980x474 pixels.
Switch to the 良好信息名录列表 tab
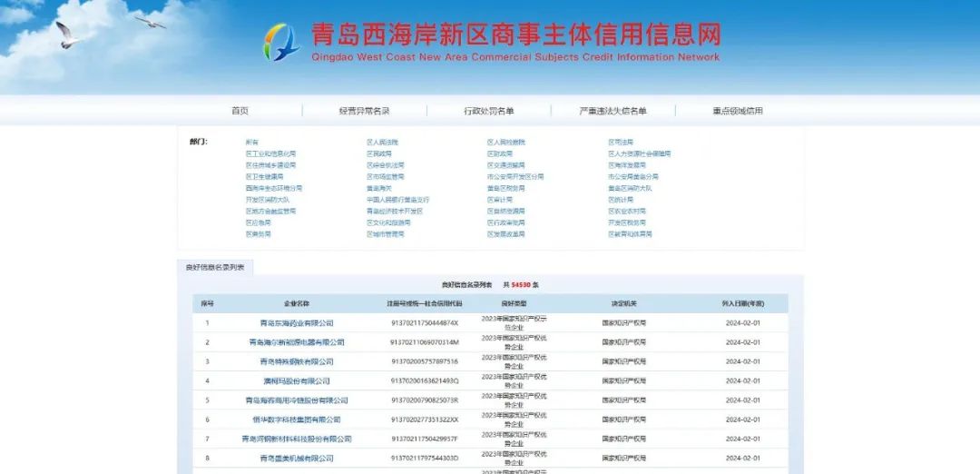click(216, 267)
